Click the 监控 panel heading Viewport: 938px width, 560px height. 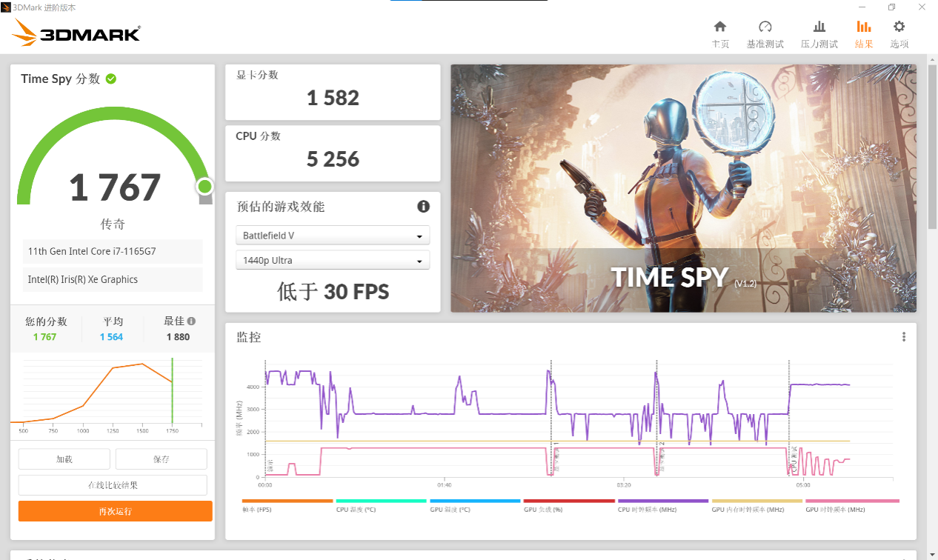tap(248, 337)
